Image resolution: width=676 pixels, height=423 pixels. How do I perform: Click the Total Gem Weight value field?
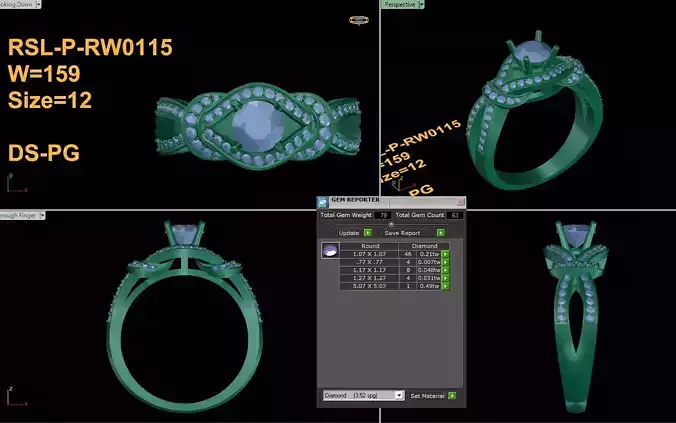pyautogui.click(x=383, y=215)
